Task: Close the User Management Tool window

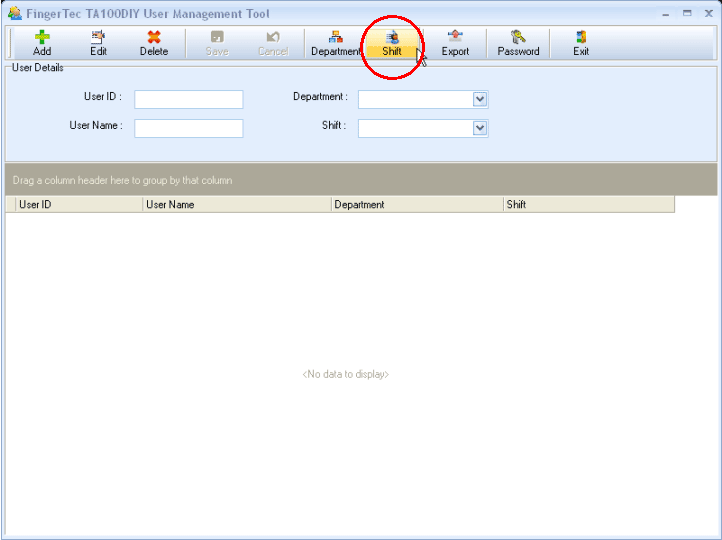Action: coord(709,13)
